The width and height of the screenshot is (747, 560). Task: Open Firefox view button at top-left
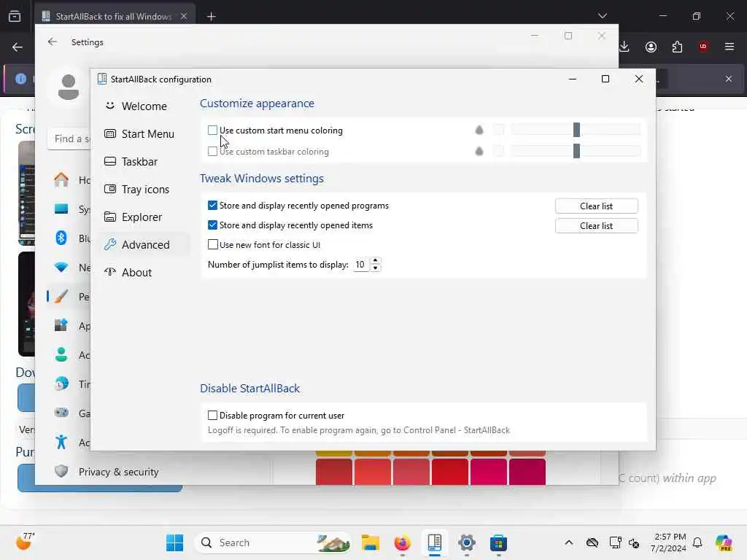click(15, 17)
